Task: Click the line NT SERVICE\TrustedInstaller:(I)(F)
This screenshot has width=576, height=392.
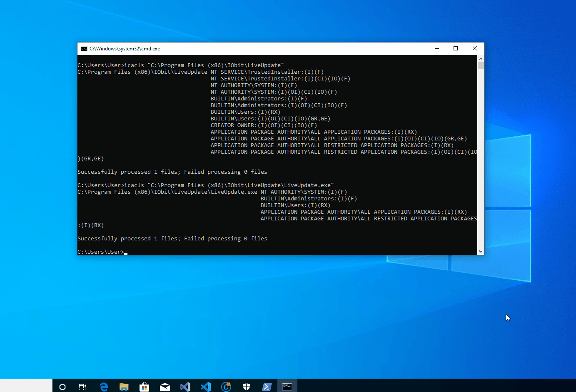Action: tap(267, 72)
